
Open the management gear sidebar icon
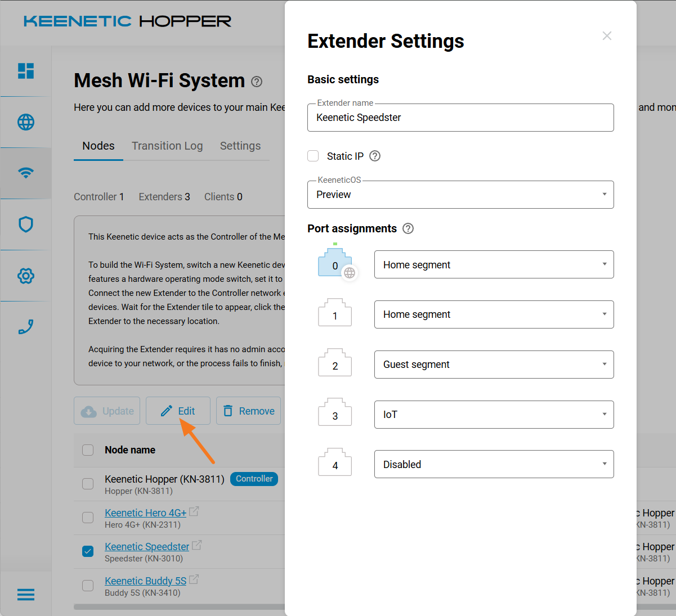click(26, 276)
